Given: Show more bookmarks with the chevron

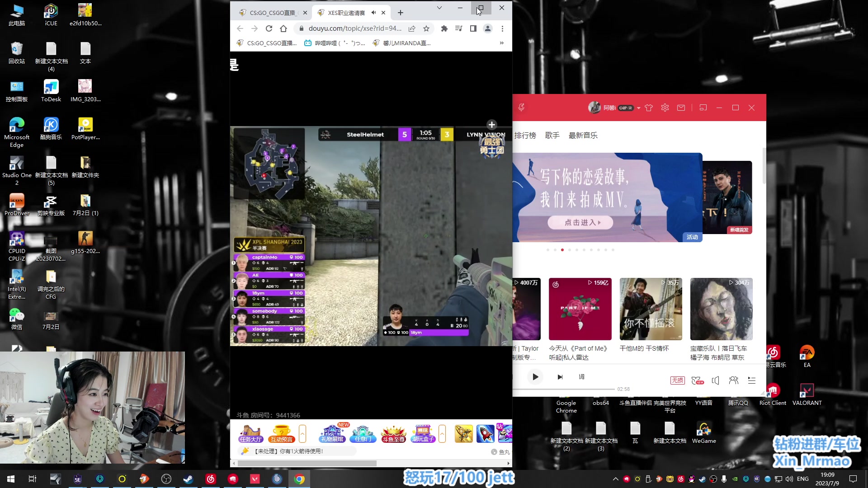Looking at the screenshot, I should point(501,43).
